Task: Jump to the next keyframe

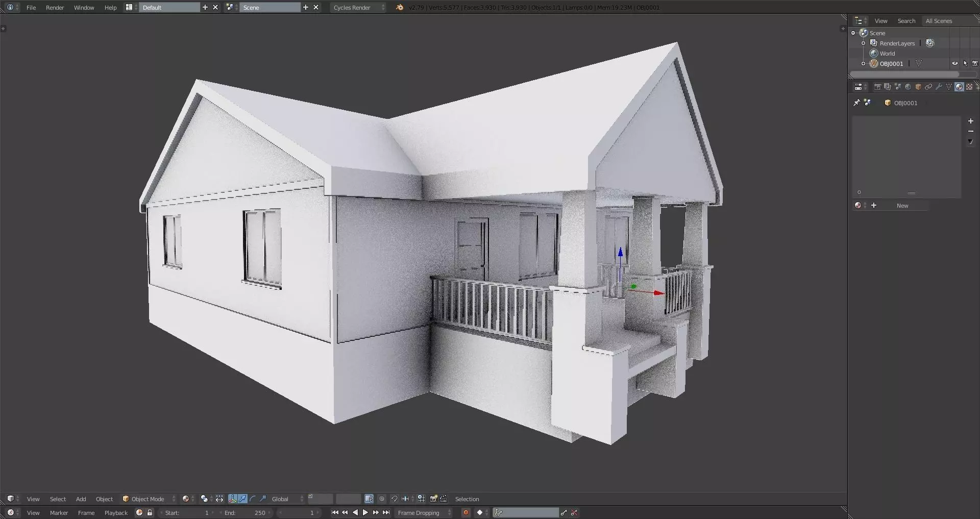Action: tap(376, 512)
